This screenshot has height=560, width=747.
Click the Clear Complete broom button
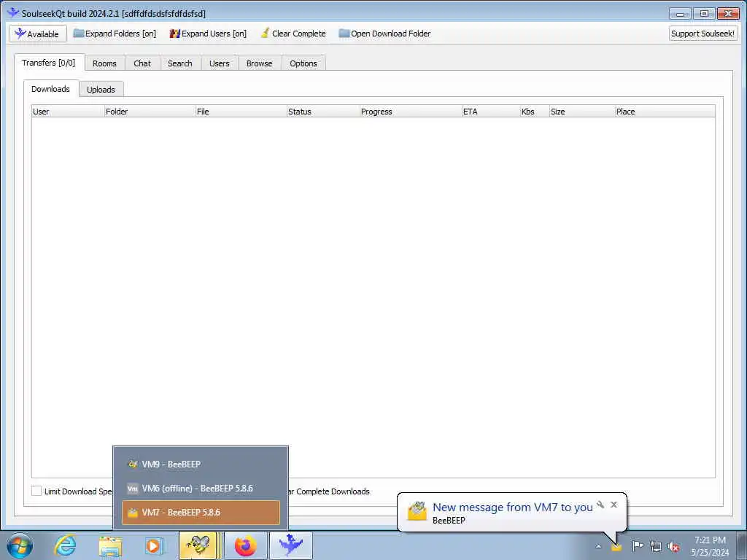[293, 34]
